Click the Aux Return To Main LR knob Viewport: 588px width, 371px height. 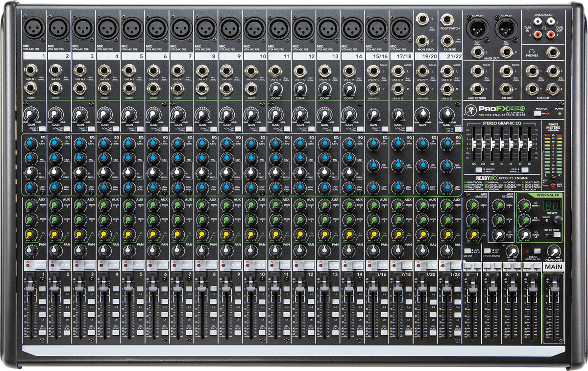pos(499,235)
